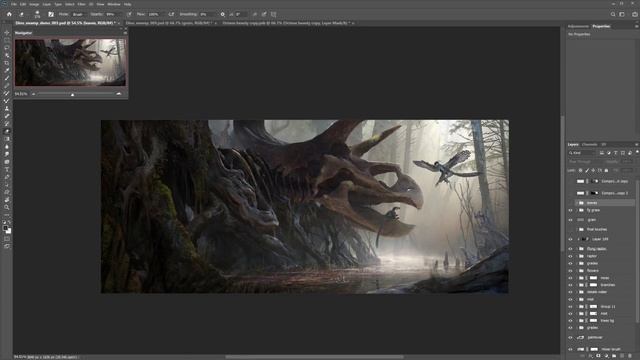The image size is (640, 360).
Task: Expand the Group 11 folder
Action: (577, 307)
